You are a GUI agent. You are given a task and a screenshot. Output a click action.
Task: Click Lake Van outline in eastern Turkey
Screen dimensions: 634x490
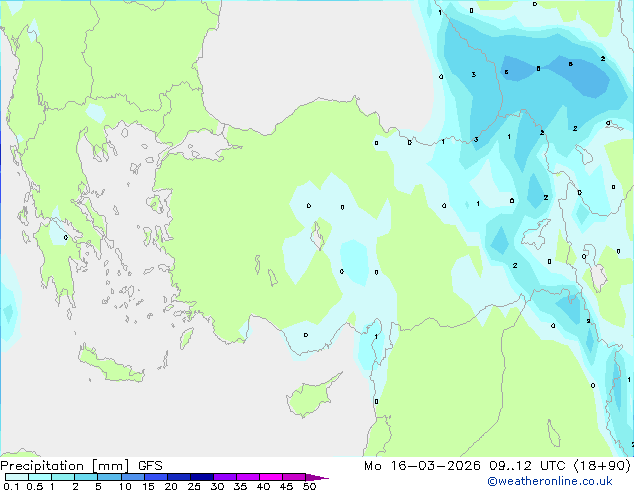point(536,234)
